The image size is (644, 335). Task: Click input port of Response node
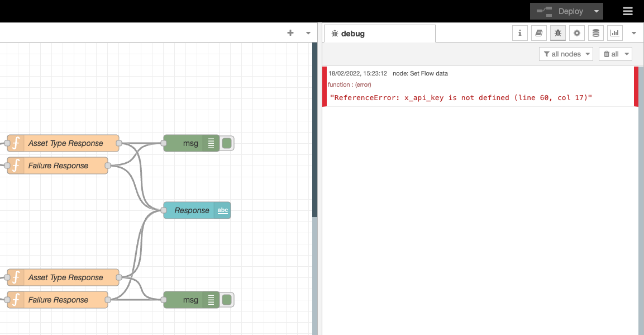(164, 210)
